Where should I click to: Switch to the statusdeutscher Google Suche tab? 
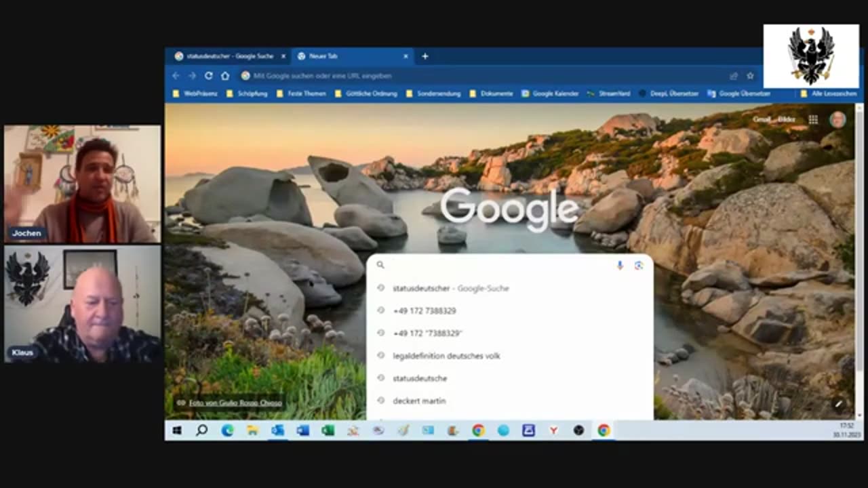229,56
